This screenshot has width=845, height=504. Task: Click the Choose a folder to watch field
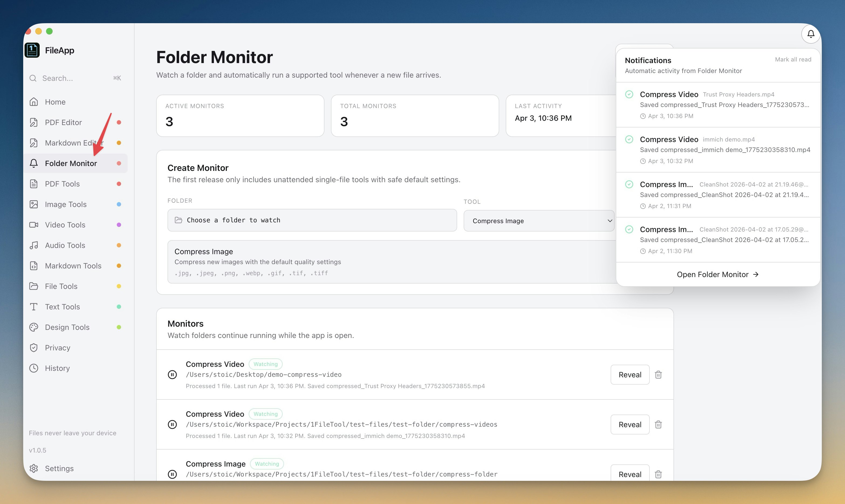tap(312, 220)
